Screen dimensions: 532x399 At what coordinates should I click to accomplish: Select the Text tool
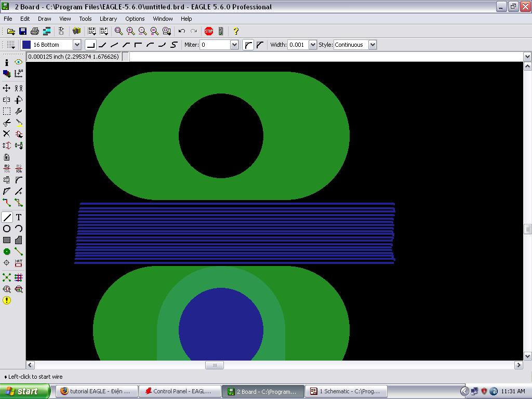click(x=19, y=217)
